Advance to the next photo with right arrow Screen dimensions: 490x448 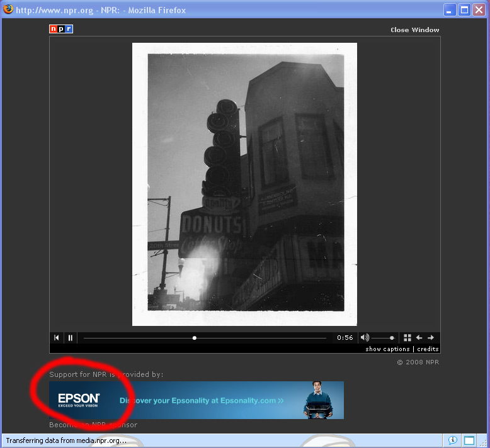tap(431, 338)
